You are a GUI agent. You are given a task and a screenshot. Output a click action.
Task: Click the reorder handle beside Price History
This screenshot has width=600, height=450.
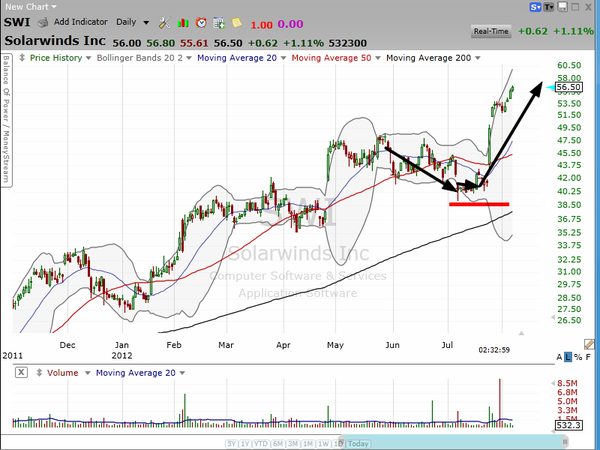22,58
